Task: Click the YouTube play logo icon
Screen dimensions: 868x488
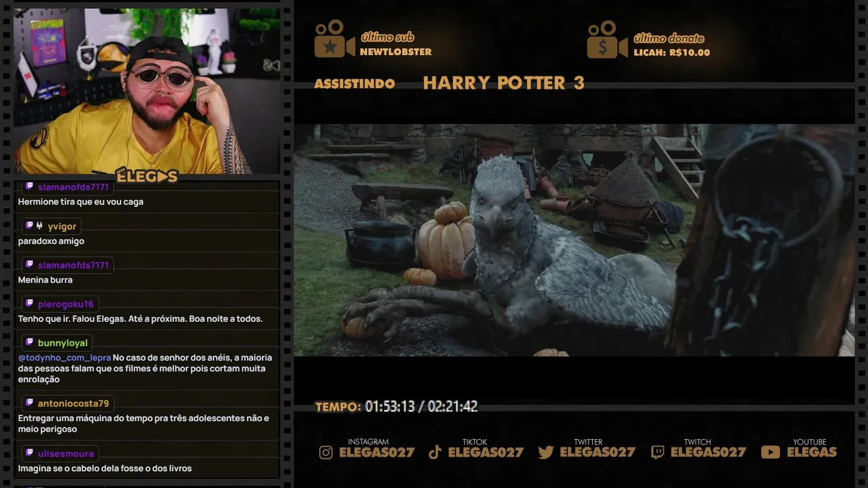Action: click(x=770, y=453)
